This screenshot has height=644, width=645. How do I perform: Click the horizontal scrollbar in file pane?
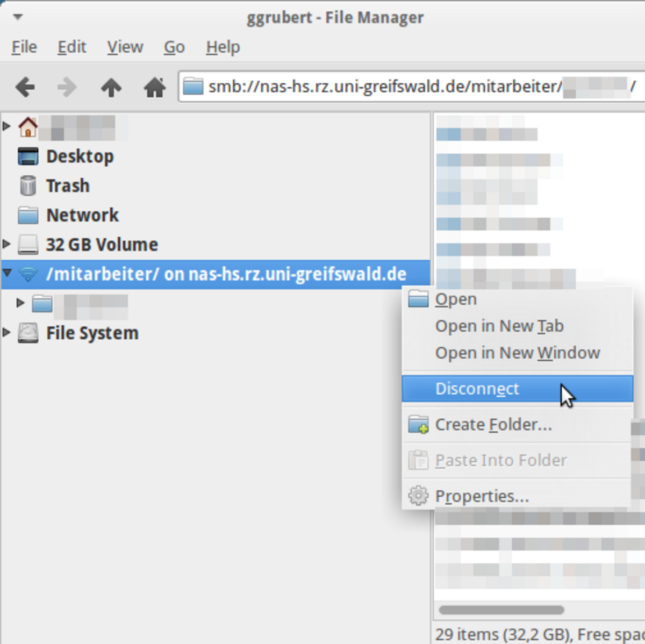tap(501, 610)
